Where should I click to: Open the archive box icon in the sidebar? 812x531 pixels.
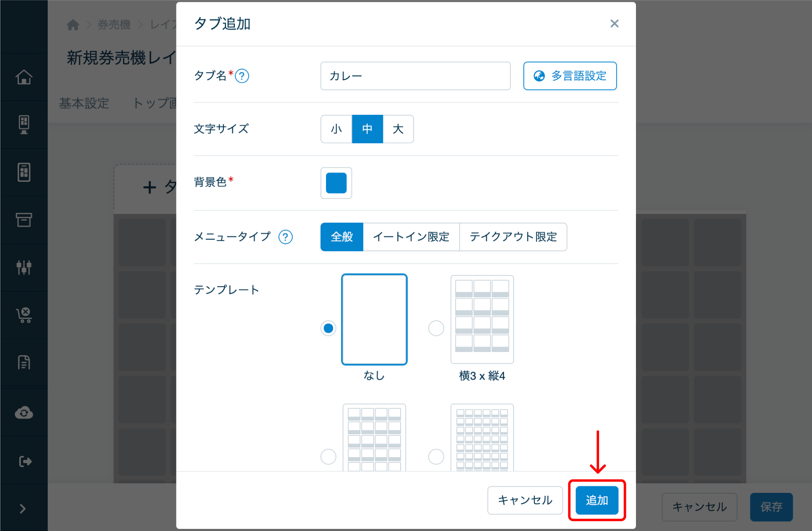point(24,220)
